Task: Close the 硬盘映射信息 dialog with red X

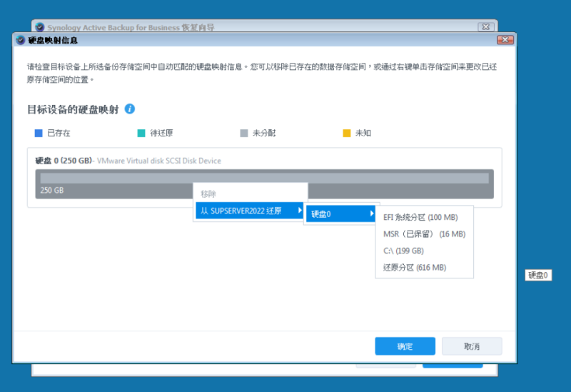Action: click(x=505, y=40)
